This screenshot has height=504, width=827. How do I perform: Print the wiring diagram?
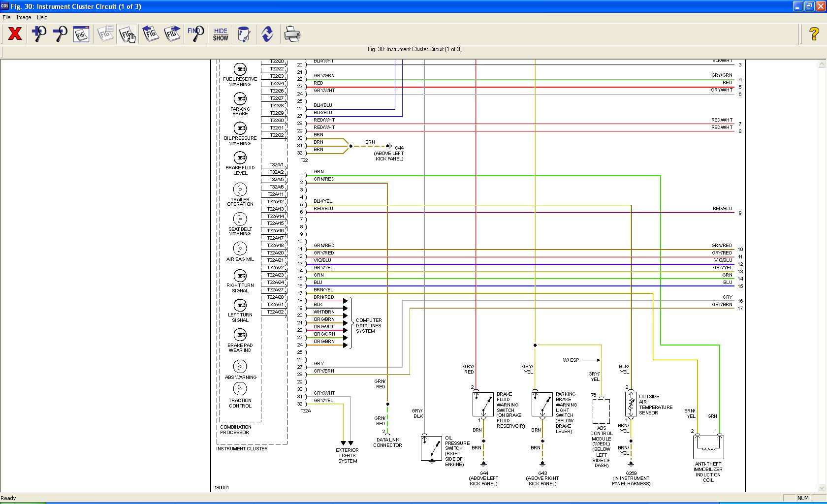click(292, 34)
